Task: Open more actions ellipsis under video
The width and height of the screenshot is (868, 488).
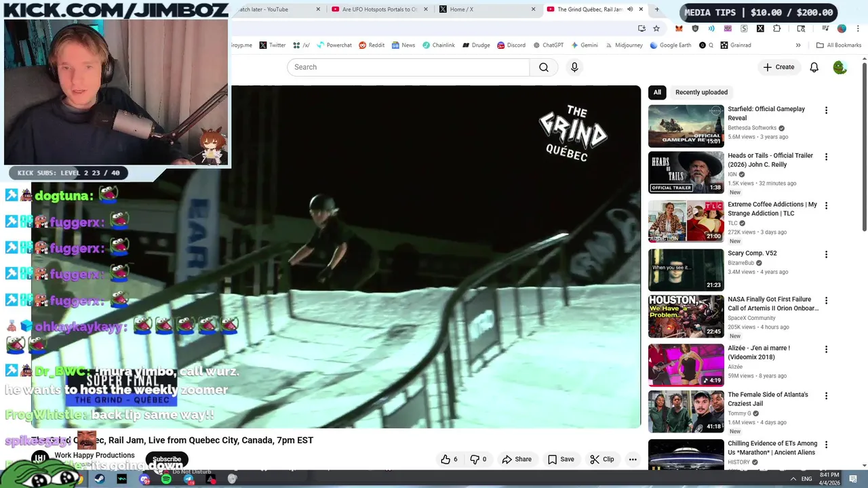Action: pos(633,459)
